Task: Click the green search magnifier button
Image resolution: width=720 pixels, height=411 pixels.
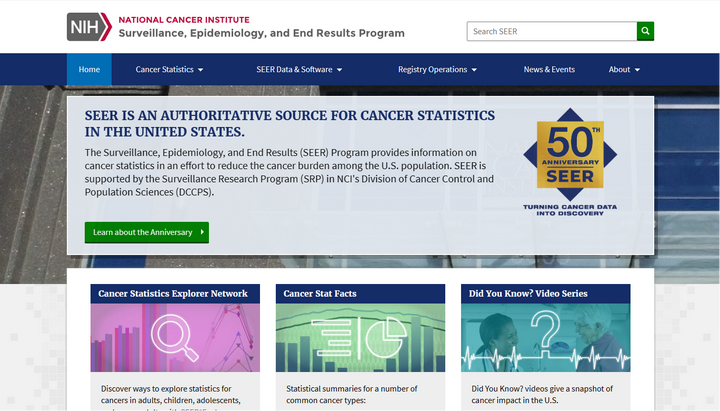Action: pyautogui.click(x=645, y=31)
